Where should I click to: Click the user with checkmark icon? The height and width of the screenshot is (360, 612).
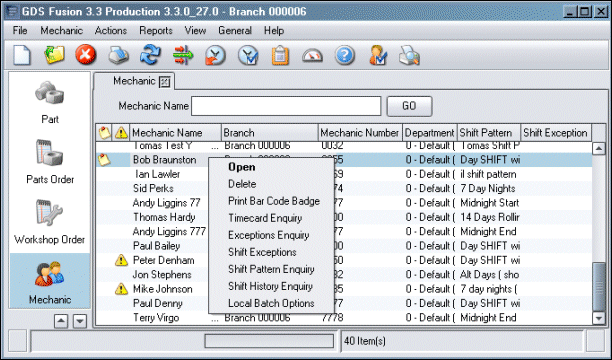pyautogui.click(x=377, y=55)
